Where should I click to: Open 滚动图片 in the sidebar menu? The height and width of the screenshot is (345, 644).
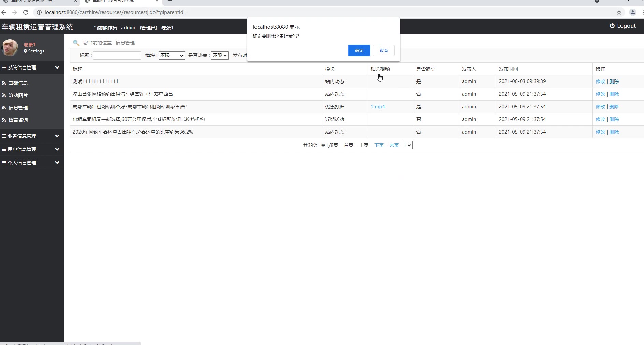(18, 95)
